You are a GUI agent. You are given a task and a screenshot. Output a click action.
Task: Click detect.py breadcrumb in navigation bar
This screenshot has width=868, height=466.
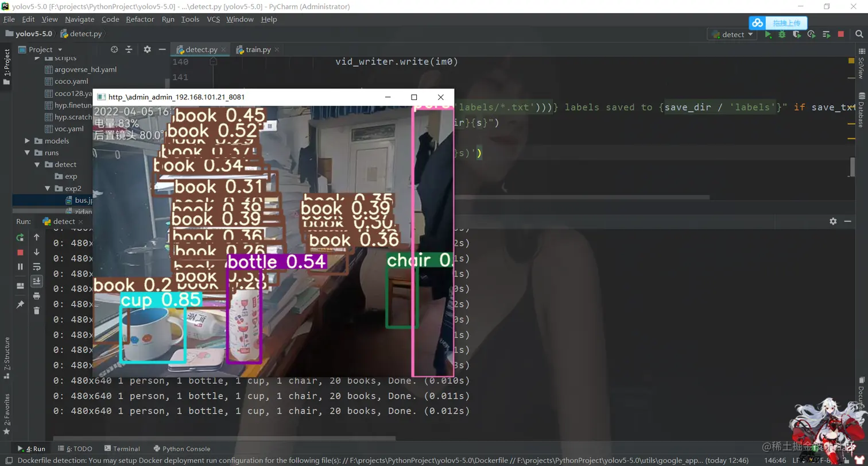(81, 34)
